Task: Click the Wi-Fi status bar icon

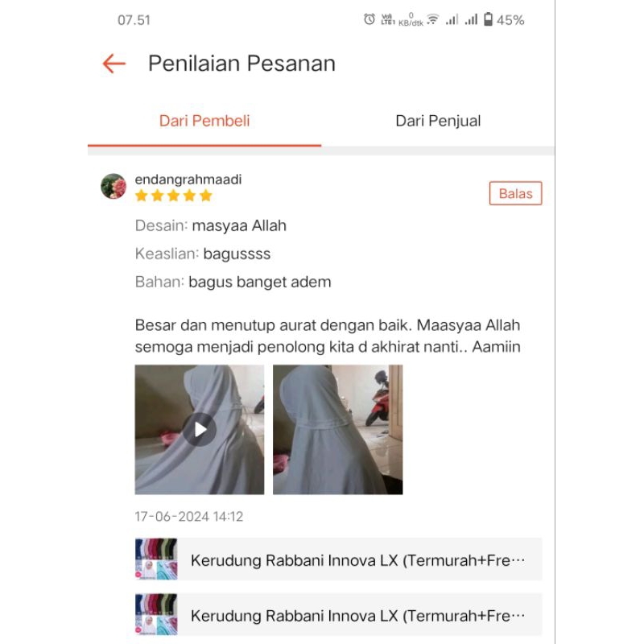Action: point(433,19)
